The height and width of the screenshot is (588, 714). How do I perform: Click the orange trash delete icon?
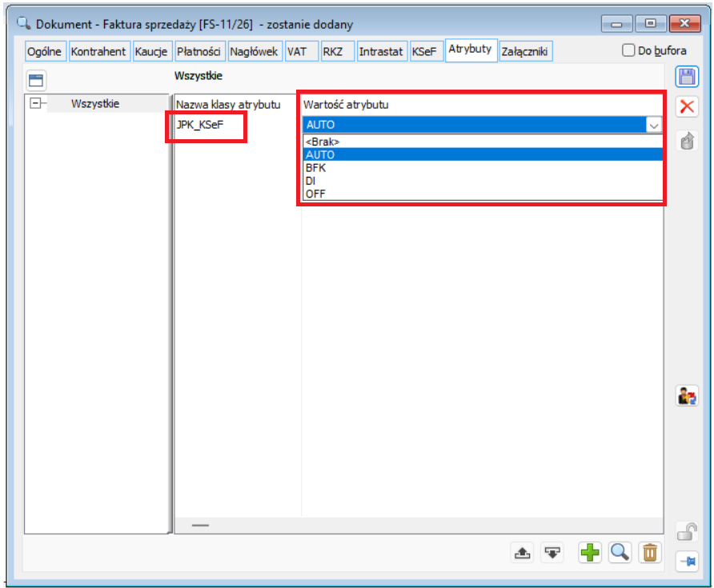(650, 553)
